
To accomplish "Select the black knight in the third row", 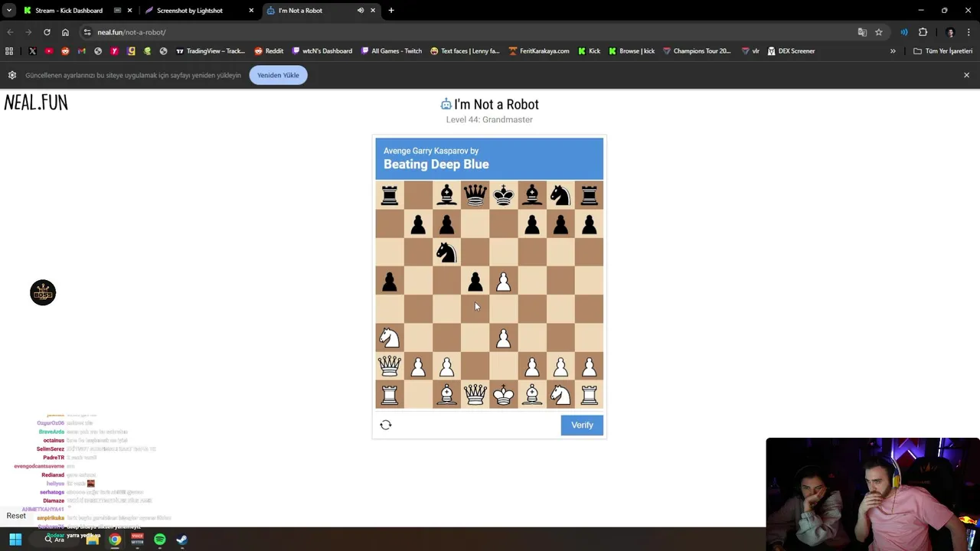I will click(446, 253).
